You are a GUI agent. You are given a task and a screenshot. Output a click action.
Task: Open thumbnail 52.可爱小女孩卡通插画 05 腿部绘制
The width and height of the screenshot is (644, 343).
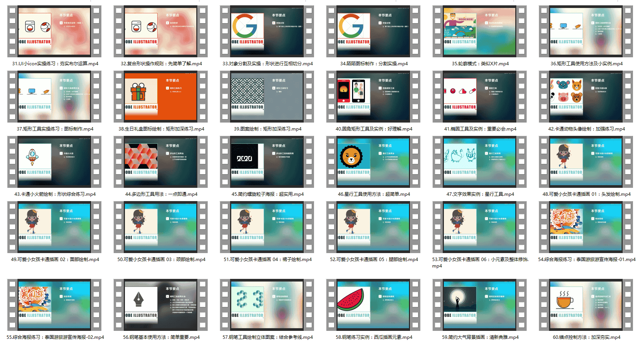coord(373,227)
